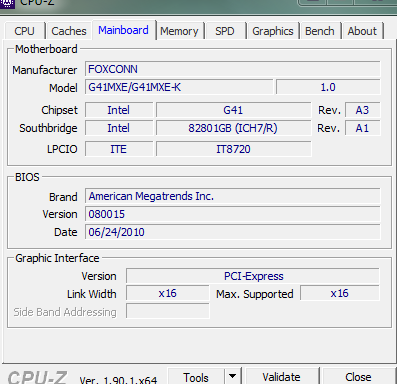This screenshot has width=397, height=384.
Task: Click the G41MXE/G41MXE-K model field
Action: (179, 87)
